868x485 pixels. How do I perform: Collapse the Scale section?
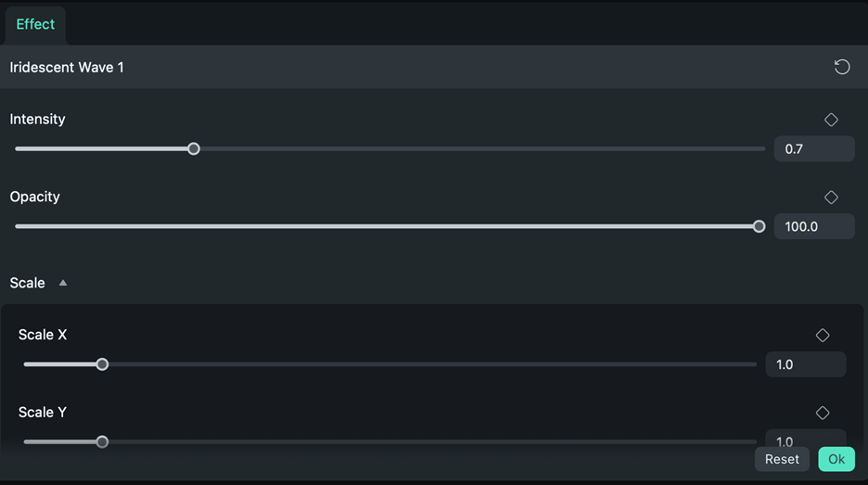point(63,283)
